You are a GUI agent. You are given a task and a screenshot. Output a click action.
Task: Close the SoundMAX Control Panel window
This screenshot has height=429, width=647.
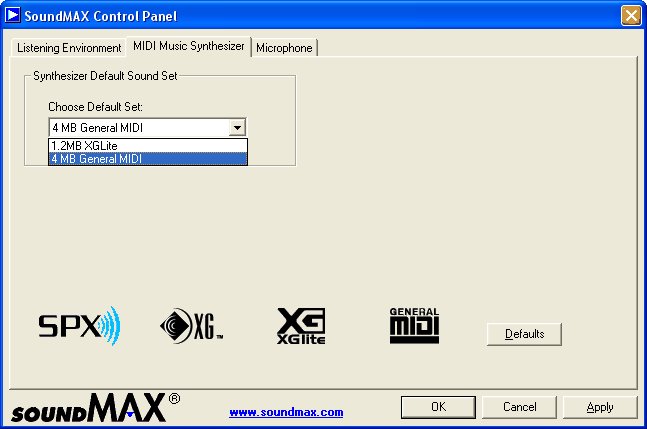631,16
